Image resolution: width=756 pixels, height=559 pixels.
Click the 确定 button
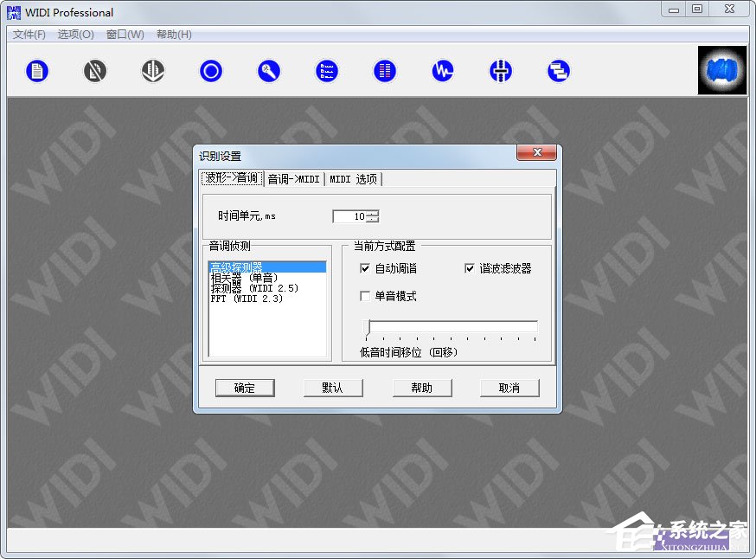click(x=245, y=388)
